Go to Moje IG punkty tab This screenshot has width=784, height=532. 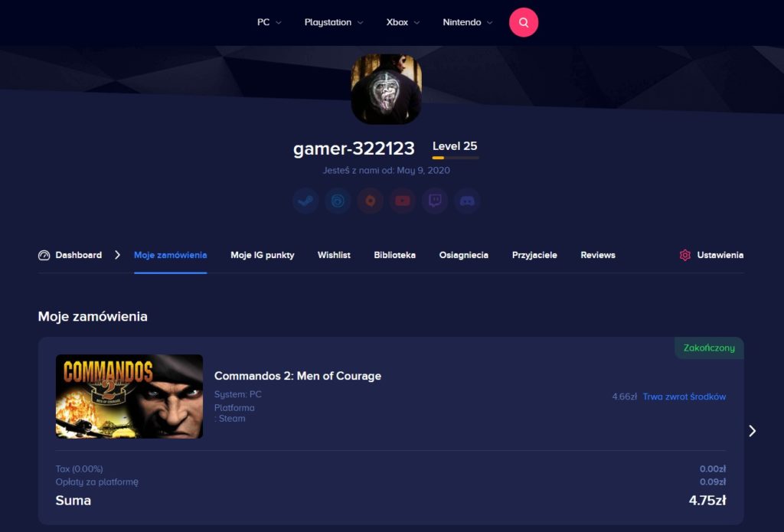[262, 255]
